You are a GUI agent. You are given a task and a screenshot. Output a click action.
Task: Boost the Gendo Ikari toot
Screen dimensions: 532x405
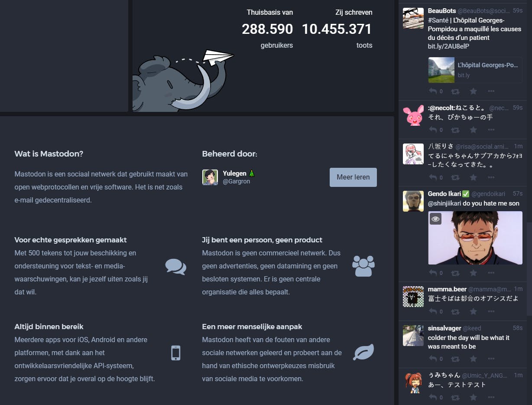click(x=455, y=272)
